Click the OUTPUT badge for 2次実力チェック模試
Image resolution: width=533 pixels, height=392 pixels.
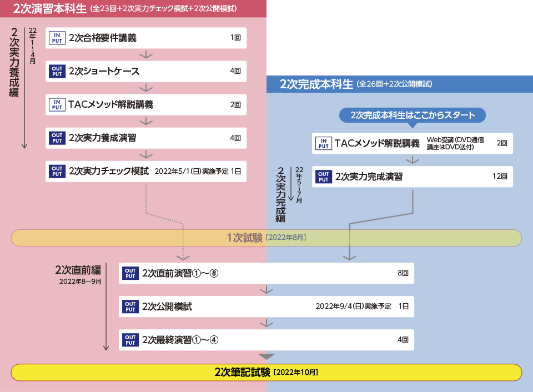[57, 171]
